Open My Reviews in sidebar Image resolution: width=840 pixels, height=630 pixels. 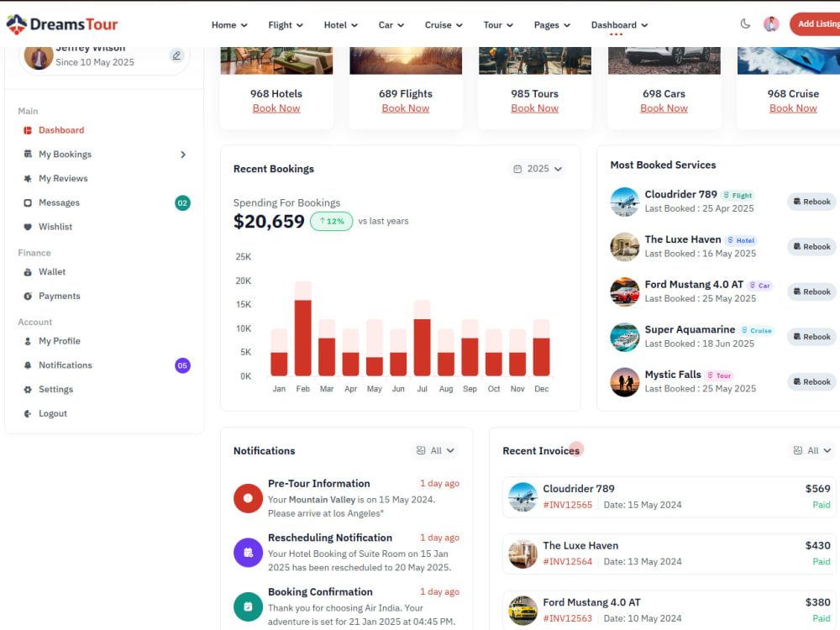click(x=63, y=178)
